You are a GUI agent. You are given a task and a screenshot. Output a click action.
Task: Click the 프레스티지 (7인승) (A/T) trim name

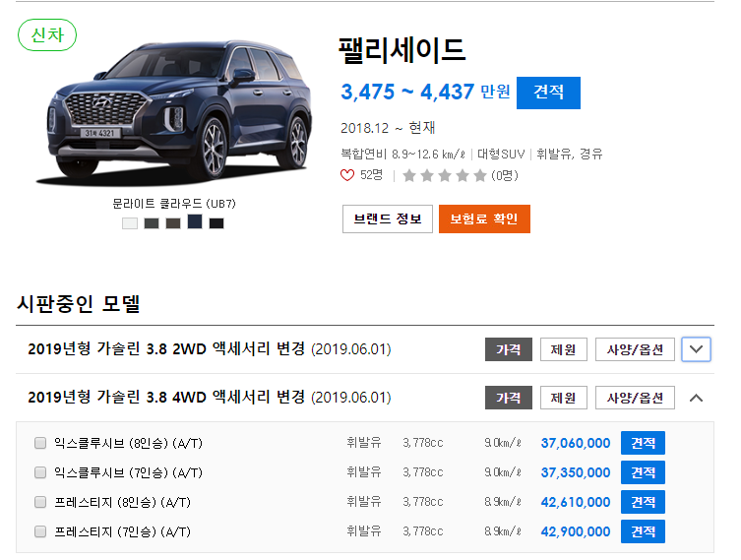pyautogui.click(x=122, y=531)
